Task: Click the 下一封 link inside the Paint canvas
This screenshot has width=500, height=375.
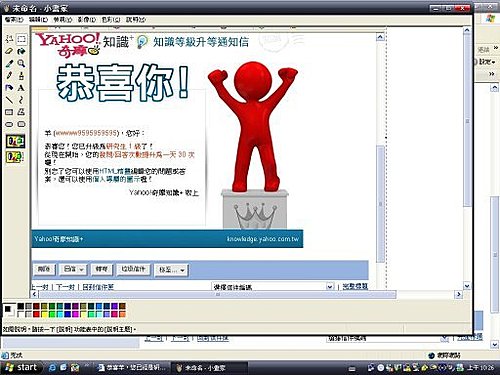Action: tap(65, 287)
